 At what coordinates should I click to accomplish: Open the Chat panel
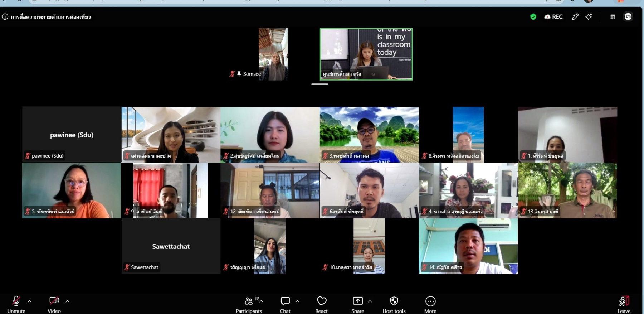pyautogui.click(x=285, y=305)
